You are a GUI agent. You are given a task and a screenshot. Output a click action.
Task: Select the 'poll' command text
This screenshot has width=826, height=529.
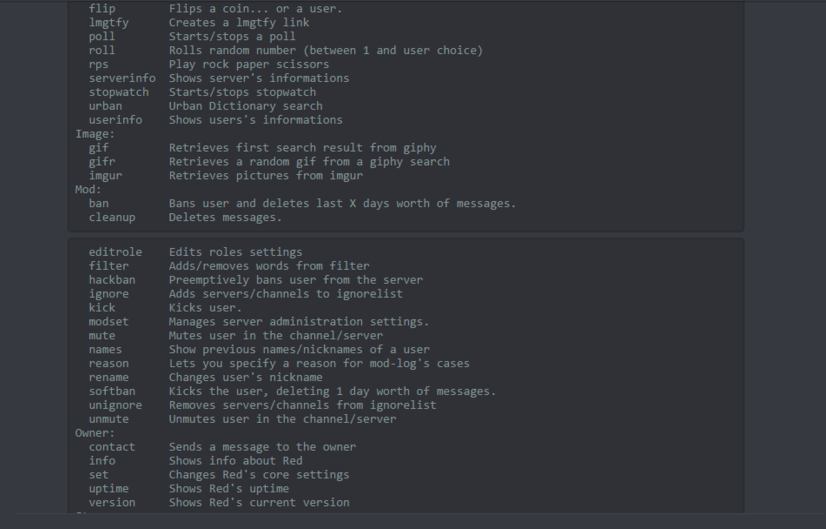tap(102, 36)
